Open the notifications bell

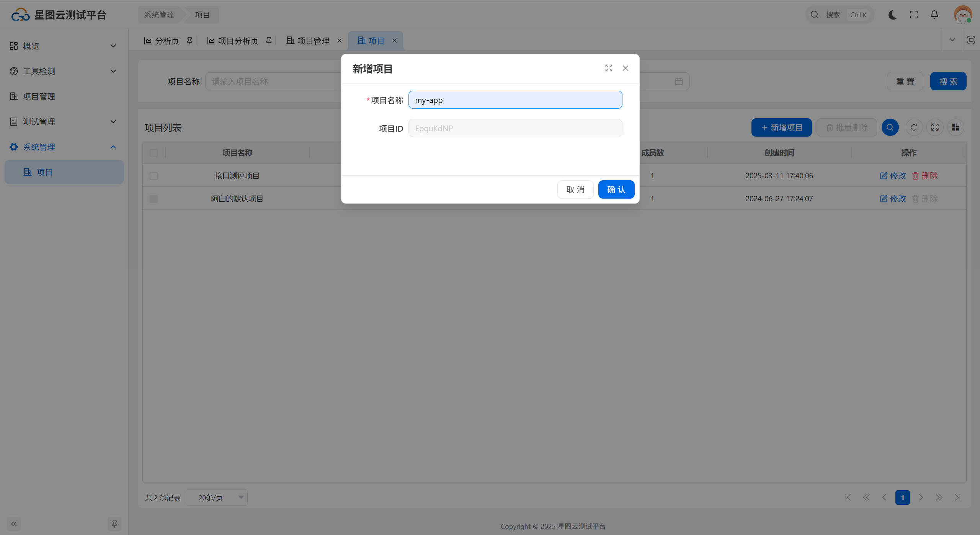tap(934, 15)
